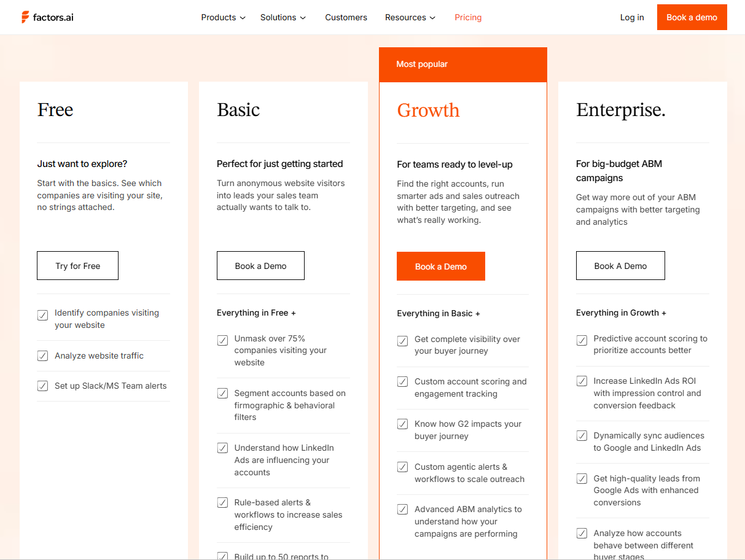
Task: Click "Try for Free" on the Free plan
Action: coord(77,265)
